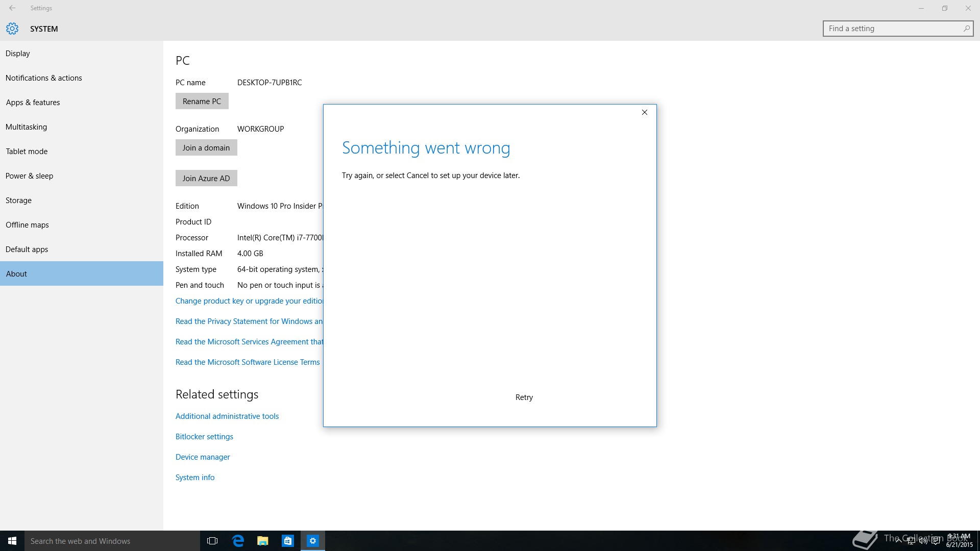This screenshot has height=551, width=980.
Task: Click Retry in the error dialog
Action: click(524, 397)
